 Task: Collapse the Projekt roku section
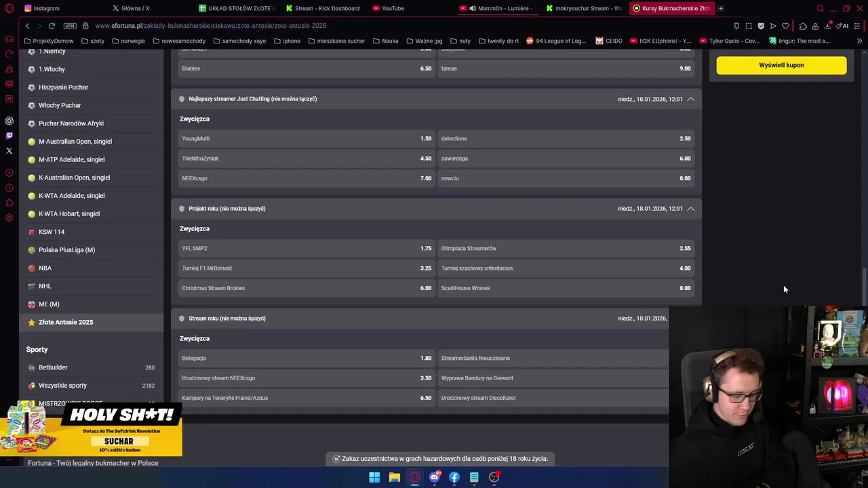click(690, 209)
